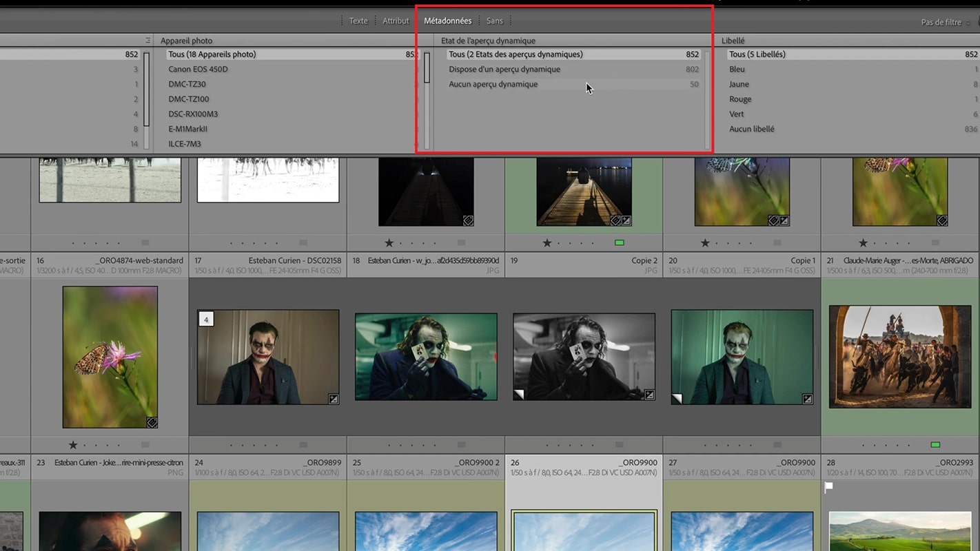Click the Copie 2 title text
980x551 pixels.
(644, 261)
